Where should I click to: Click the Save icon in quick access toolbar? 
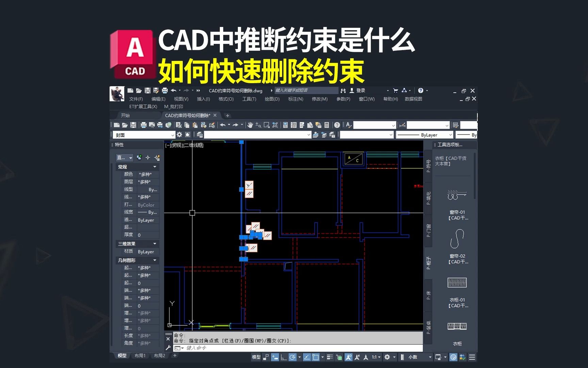click(x=147, y=91)
